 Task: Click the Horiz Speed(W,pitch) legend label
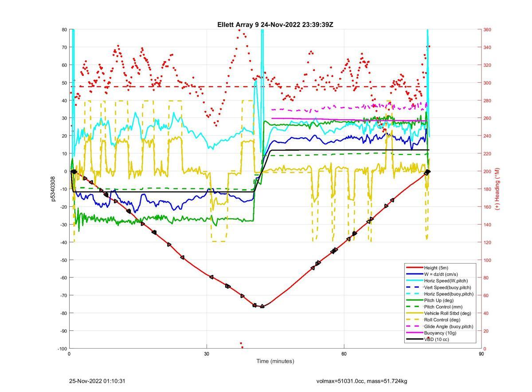point(446,281)
